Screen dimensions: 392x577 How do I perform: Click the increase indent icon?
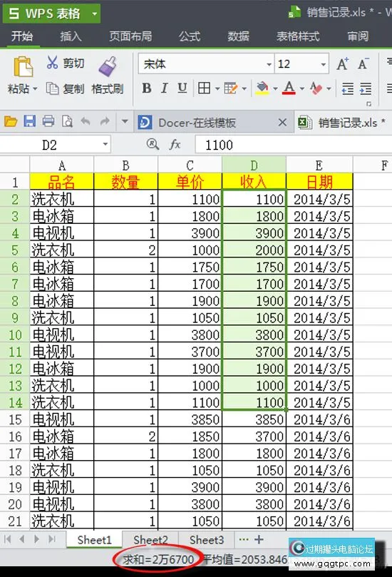[366, 88]
